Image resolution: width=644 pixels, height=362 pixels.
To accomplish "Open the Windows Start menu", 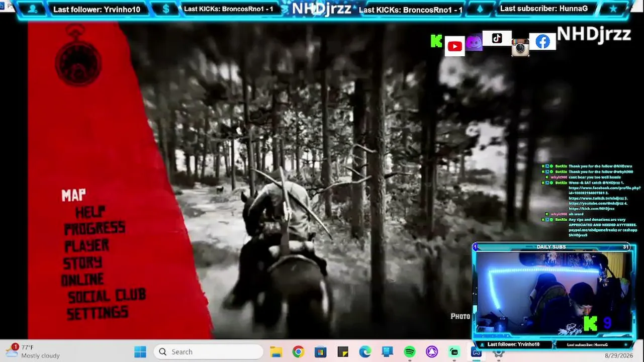I will (x=140, y=352).
